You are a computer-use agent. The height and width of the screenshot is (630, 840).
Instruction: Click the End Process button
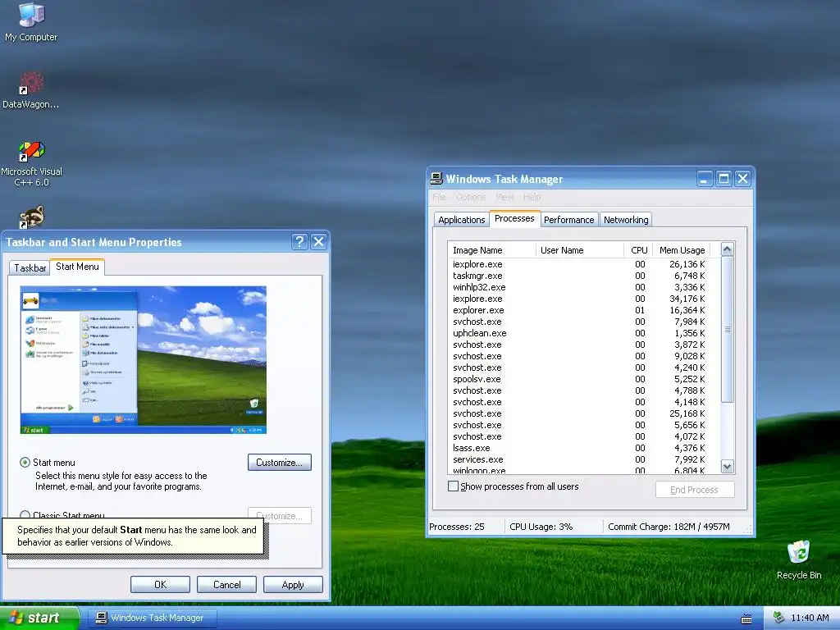(x=695, y=490)
